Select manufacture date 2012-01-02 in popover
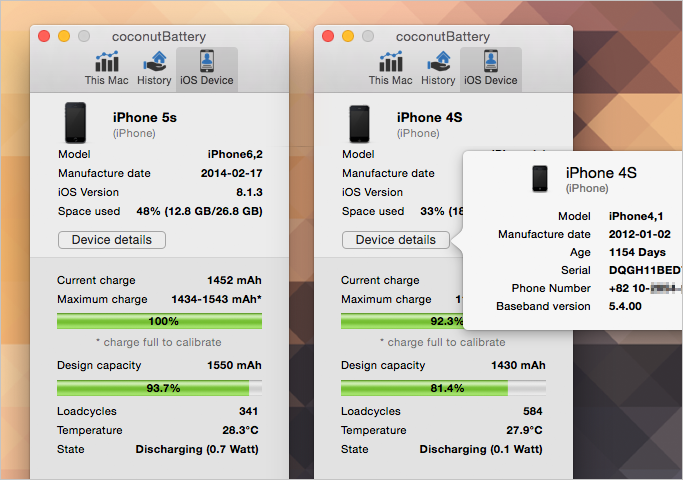683x480 pixels. pyautogui.click(x=640, y=234)
